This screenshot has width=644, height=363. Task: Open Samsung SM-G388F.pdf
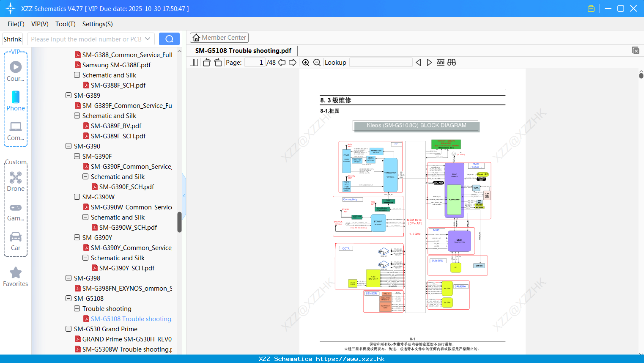click(116, 65)
